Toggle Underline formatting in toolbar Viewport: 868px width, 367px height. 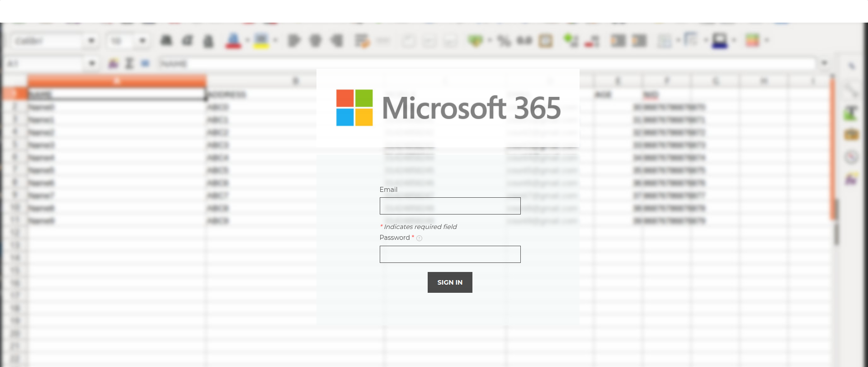(x=208, y=41)
